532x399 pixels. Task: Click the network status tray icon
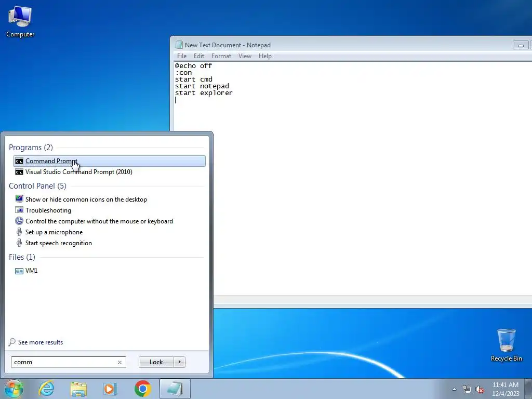pos(467,389)
